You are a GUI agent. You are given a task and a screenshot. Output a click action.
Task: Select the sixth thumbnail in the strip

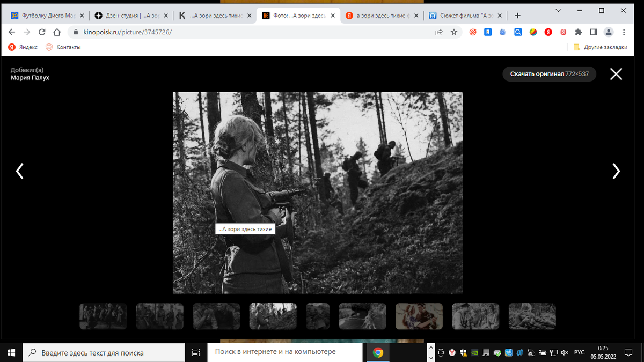tap(362, 316)
